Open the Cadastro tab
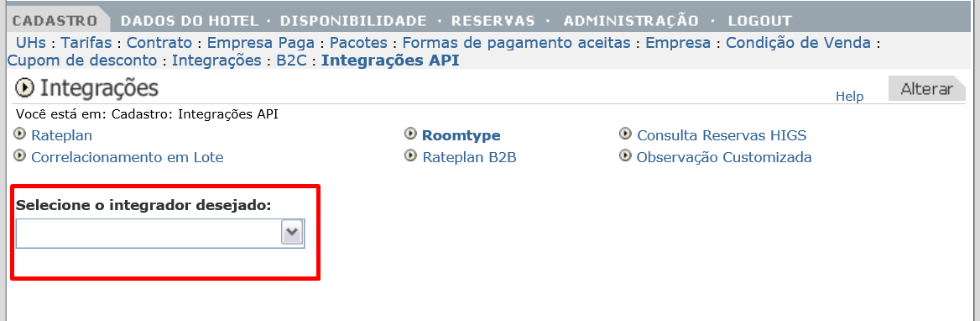The width and height of the screenshot is (980, 321). click(55, 21)
